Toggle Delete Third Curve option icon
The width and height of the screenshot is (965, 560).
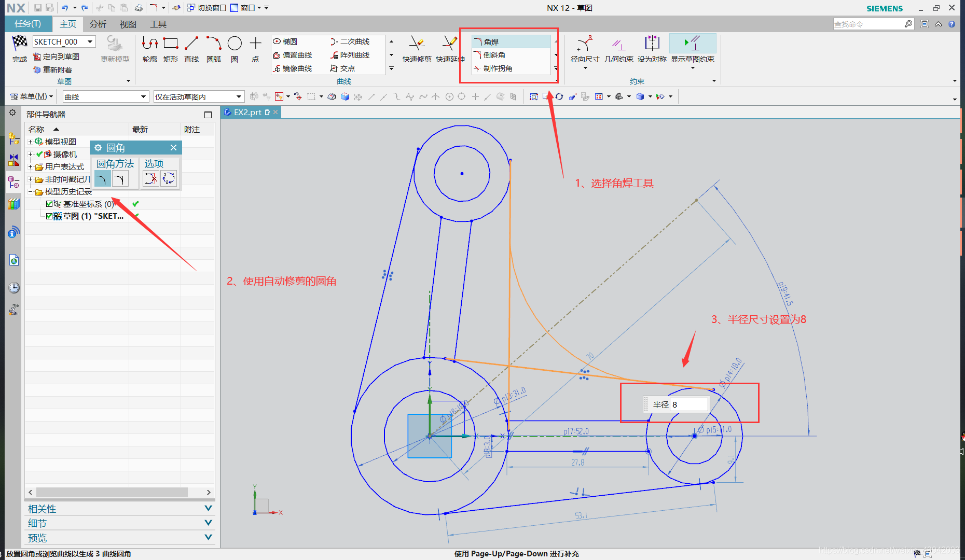pos(151,179)
